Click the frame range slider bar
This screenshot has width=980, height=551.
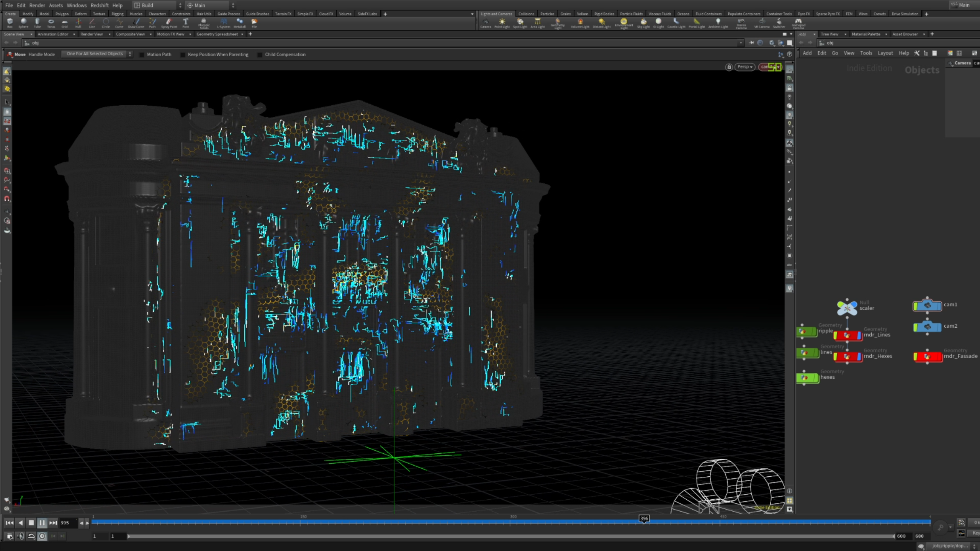tap(511, 536)
